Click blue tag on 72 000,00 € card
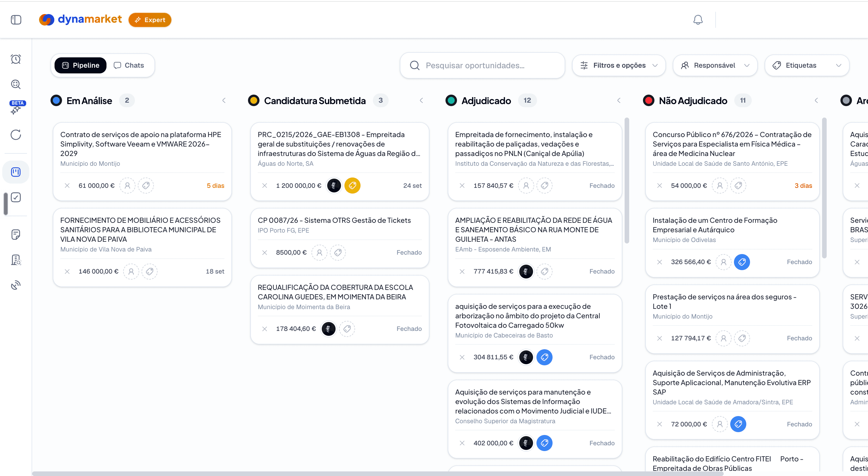Image resolution: width=868 pixels, height=476 pixels. [738, 424]
